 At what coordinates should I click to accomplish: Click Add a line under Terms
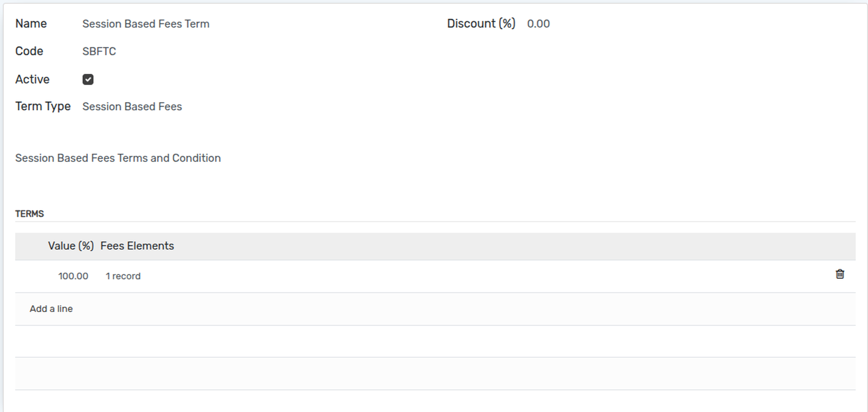[51, 309]
